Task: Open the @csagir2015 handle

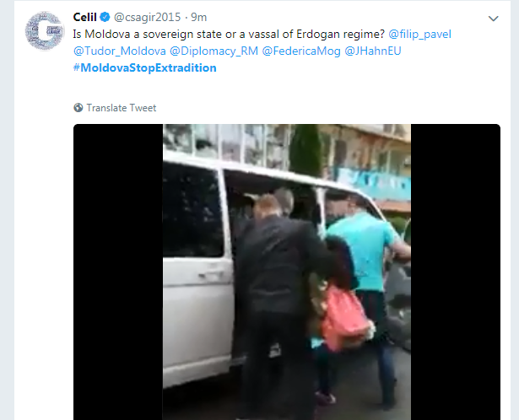Action: [x=148, y=17]
